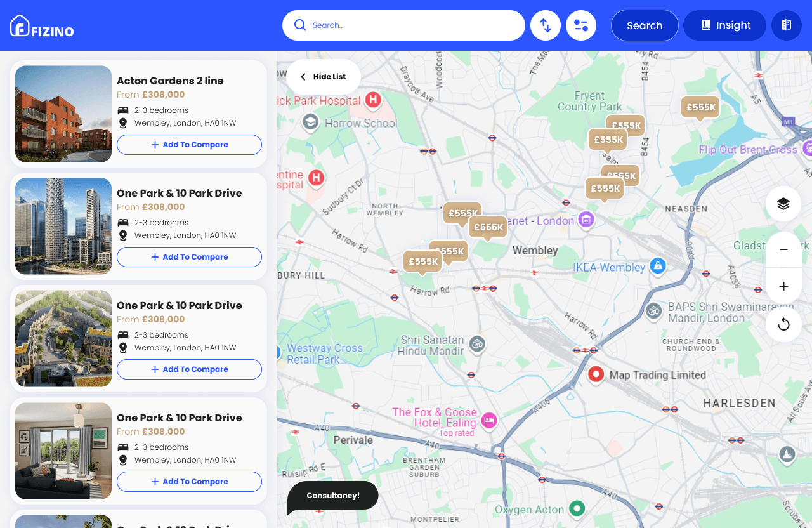
Task: Open the Acton Gardens property thumbnail
Action: (x=63, y=114)
